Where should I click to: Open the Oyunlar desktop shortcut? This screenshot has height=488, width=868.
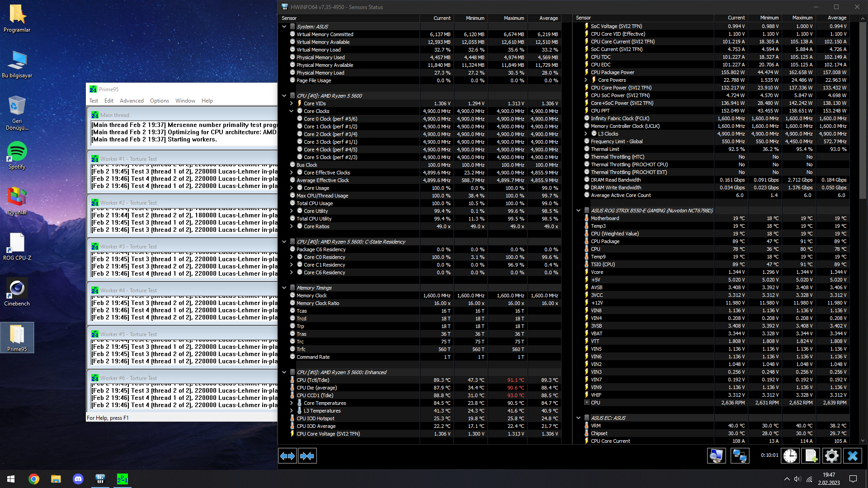tap(17, 201)
